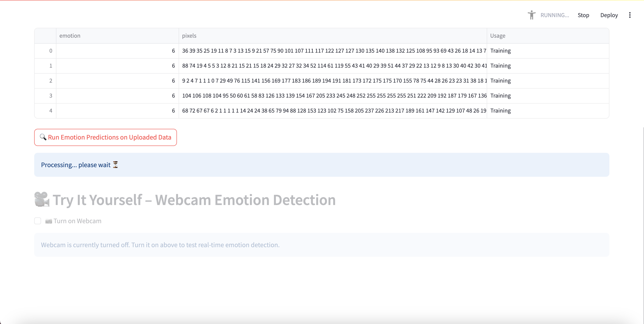Click the Processing please wait info box
The height and width of the screenshot is (324, 644).
coord(322,165)
